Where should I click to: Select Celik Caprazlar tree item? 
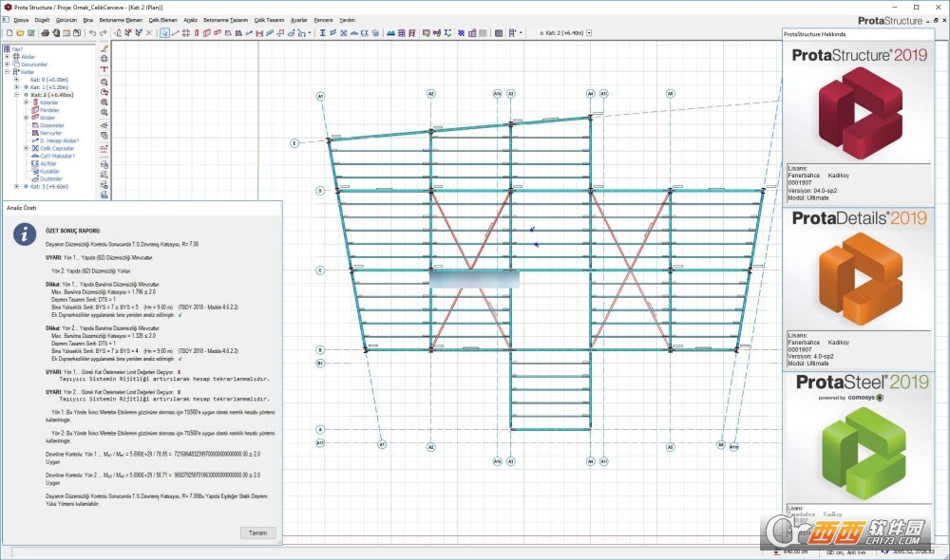tap(57, 148)
